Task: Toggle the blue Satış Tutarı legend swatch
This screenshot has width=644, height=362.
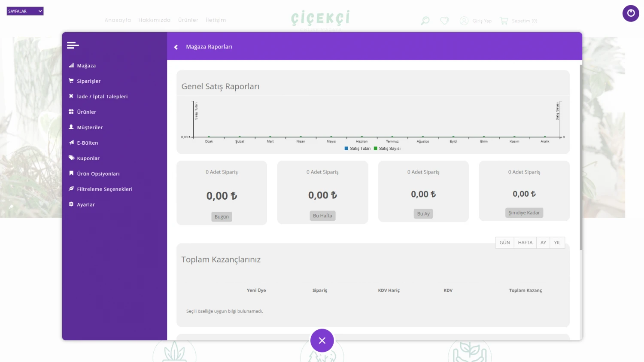Action: [x=346, y=149]
